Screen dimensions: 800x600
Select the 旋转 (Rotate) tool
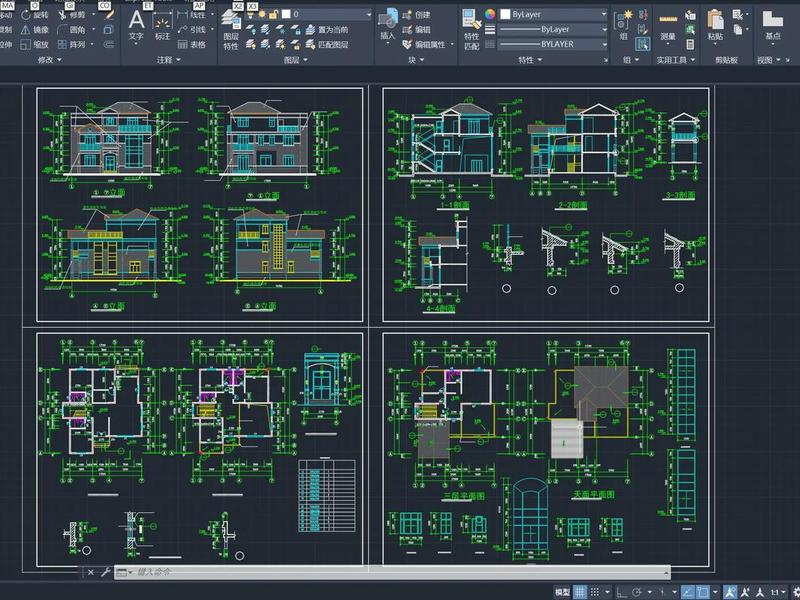(35, 15)
